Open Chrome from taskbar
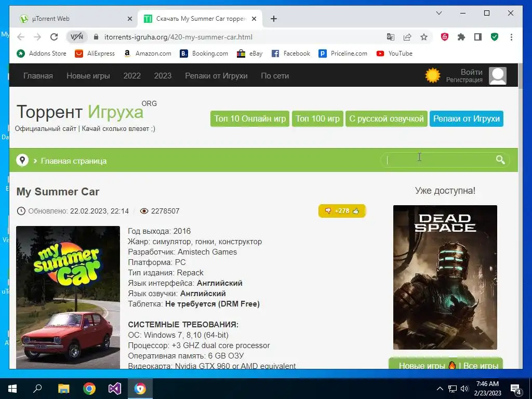 [x=89, y=389]
